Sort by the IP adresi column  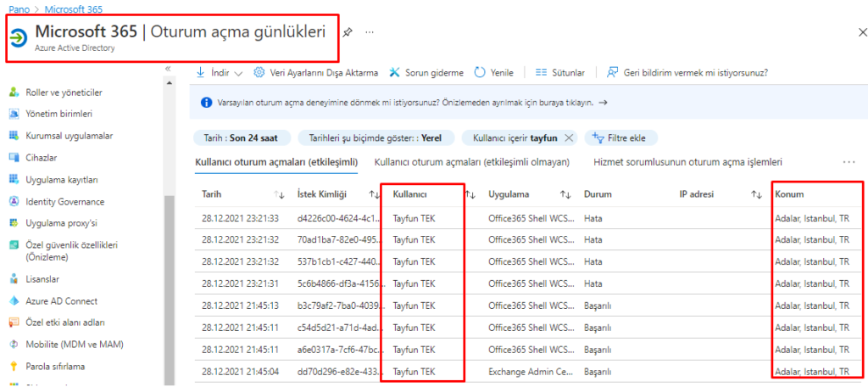pos(756,194)
